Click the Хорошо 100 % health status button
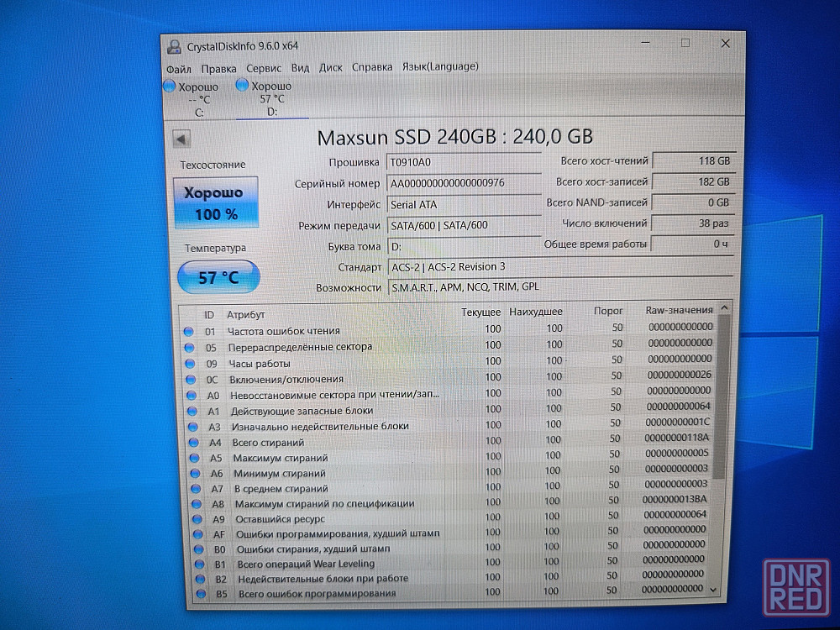 tap(215, 203)
